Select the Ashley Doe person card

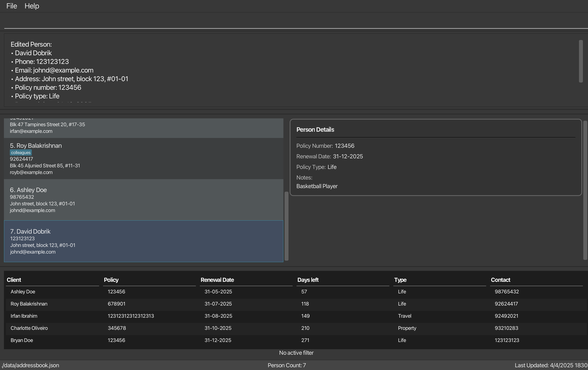tap(144, 200)
